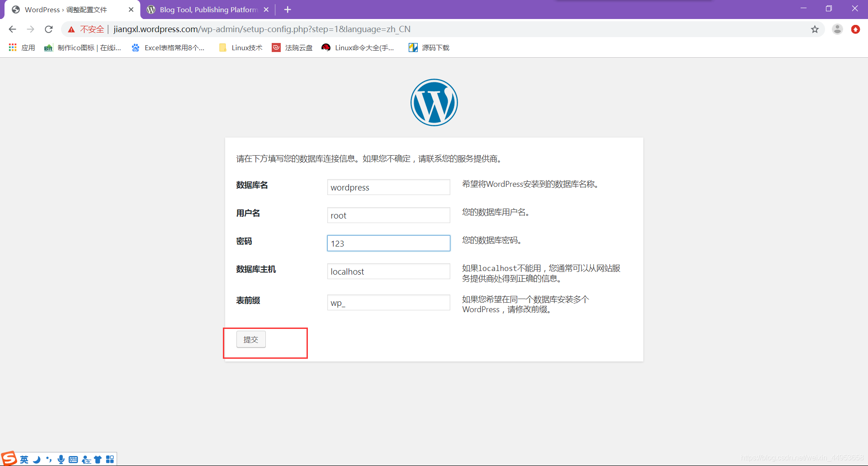
Task: Click the 数据库名 field label
Action: pyautogui.click(x=252, y=185)
